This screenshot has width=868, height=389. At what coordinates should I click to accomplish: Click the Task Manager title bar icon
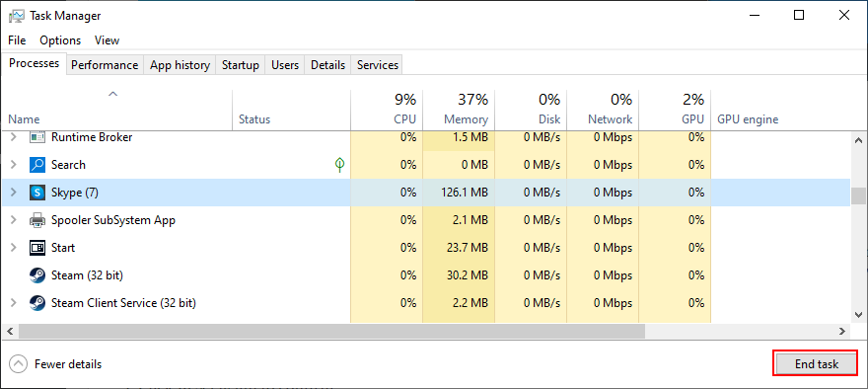[17, 16]
